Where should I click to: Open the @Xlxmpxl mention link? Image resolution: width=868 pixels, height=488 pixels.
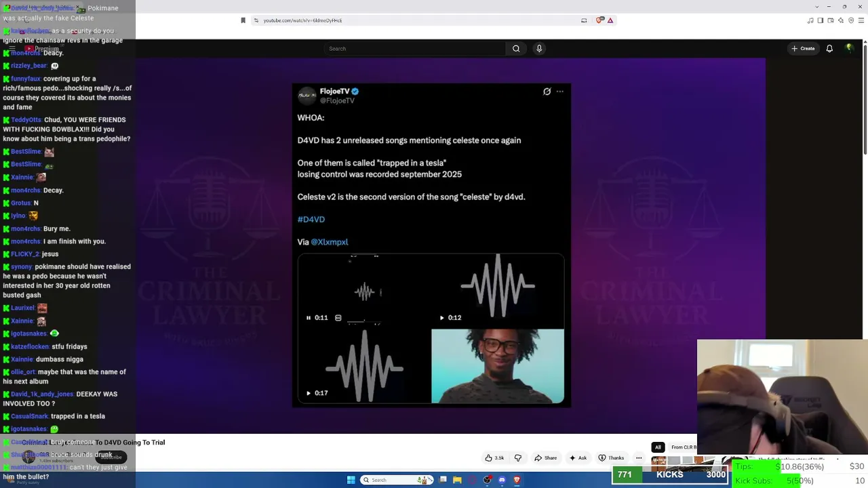tap(330, 242)
